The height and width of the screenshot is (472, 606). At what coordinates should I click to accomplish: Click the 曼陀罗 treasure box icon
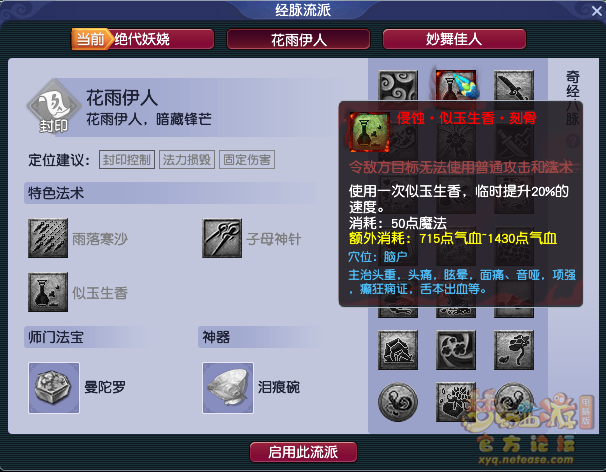click(54, 388)
